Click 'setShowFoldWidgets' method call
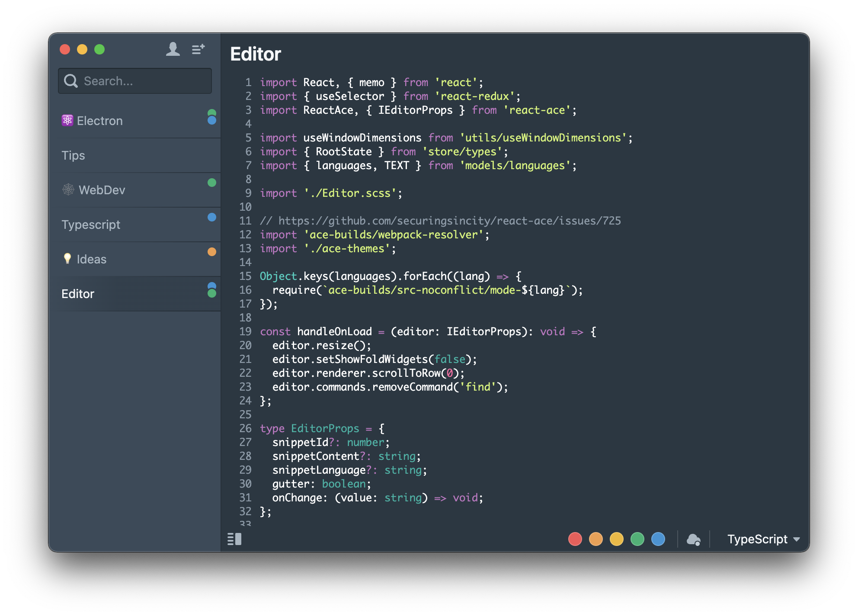The width and height of the screenshot is (858, 616). pos(372,359)
